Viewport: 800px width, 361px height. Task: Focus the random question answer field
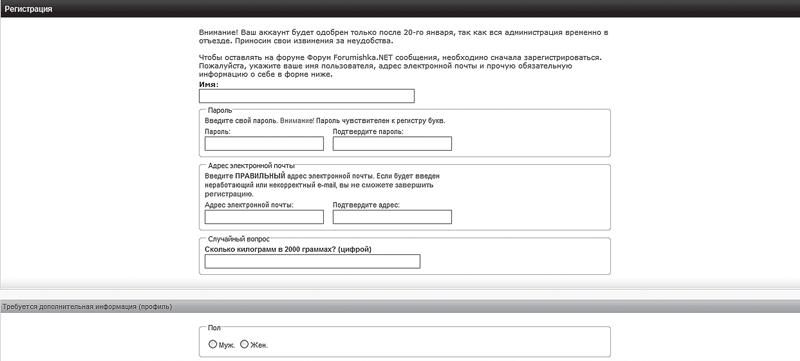[312, 261]
